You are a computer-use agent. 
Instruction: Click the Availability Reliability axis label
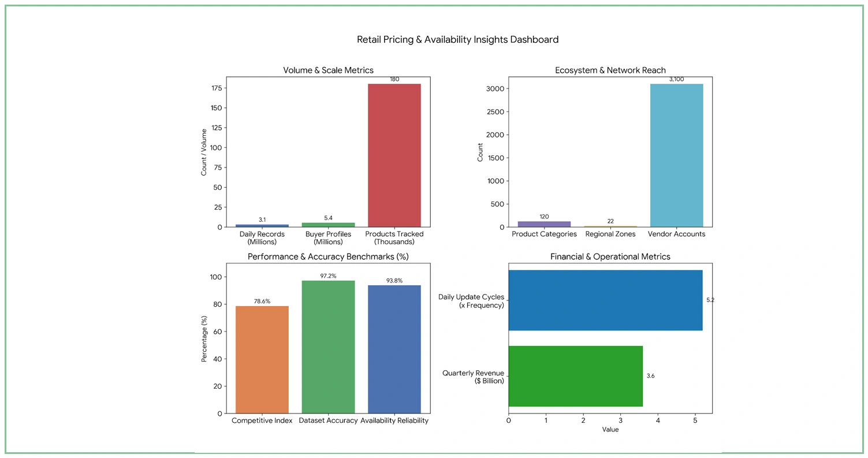[394, 420]
